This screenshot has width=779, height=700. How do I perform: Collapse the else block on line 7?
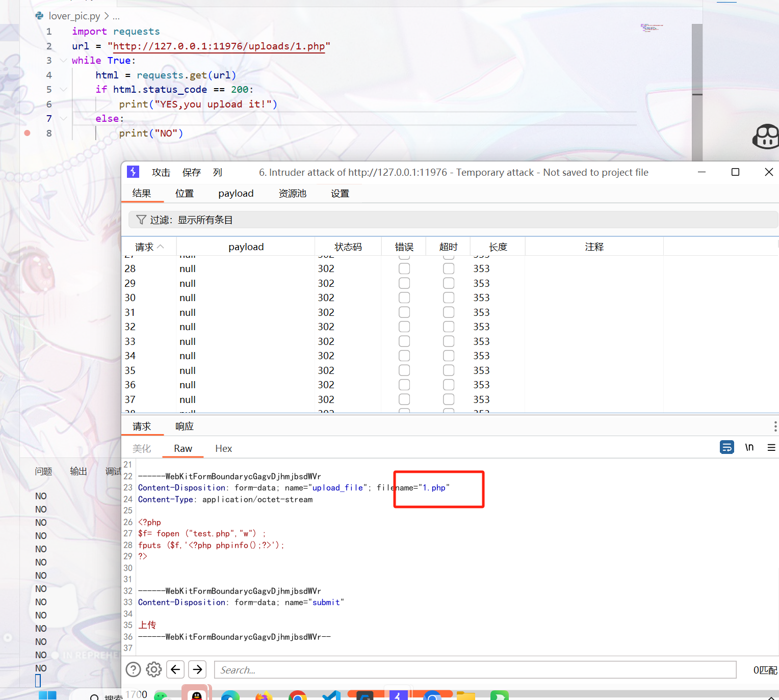pos(63,118)
